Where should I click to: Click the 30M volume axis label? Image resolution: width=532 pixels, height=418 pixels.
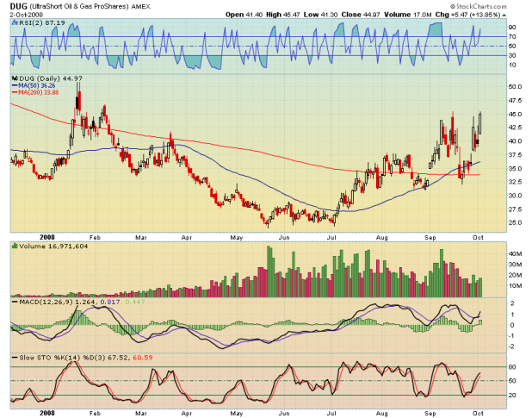pyautogui.click(x=515, y=265)
